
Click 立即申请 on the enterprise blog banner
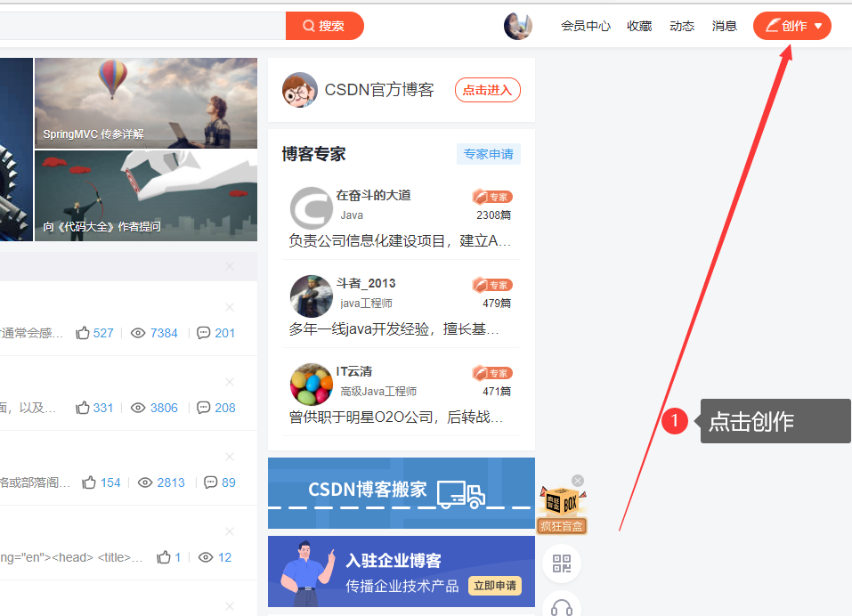pyautogui.click(x=495, y=586)
